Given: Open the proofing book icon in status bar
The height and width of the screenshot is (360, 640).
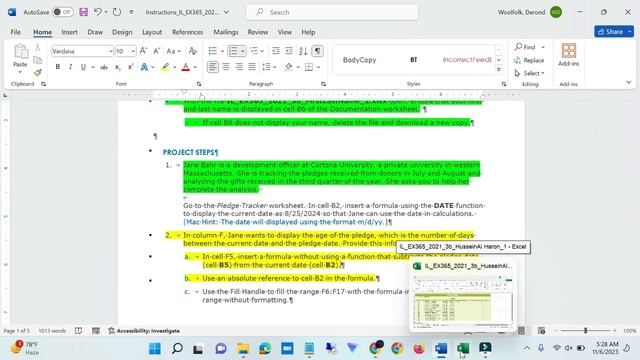Looking at the screenshot, I should click(78, 331).
